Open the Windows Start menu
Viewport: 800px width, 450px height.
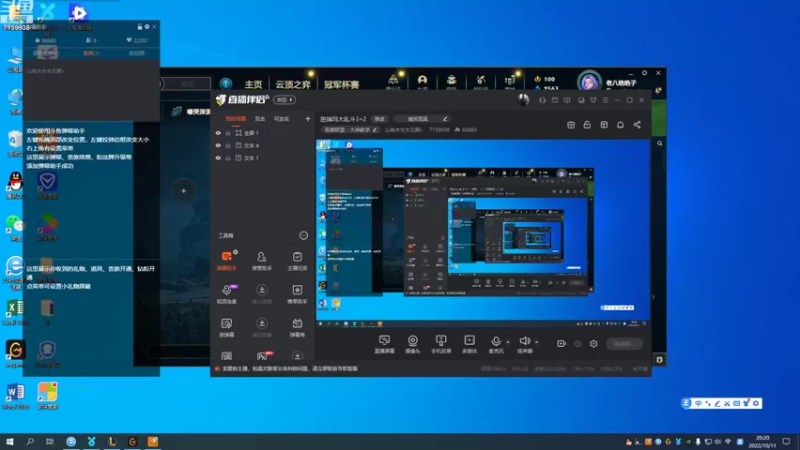point(10,441)
